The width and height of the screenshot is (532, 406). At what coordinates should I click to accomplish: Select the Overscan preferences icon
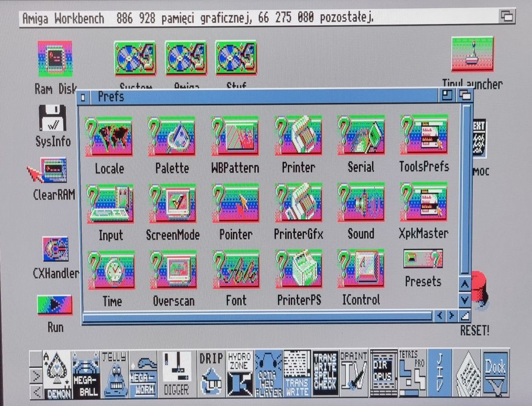(173, 270)
